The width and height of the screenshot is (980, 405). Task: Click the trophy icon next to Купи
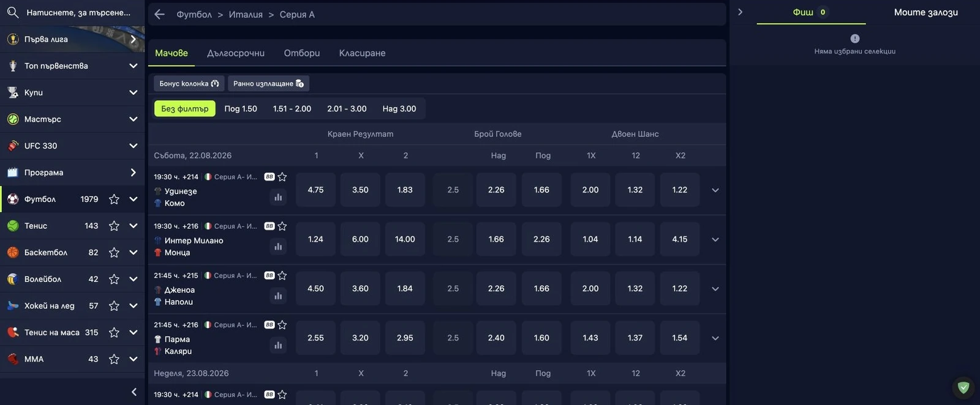pos(13,92)
